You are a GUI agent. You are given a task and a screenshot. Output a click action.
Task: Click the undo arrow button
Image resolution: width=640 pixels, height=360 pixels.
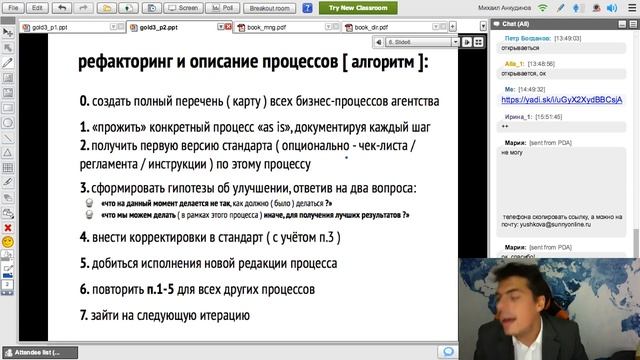click(x=62, y=8)
